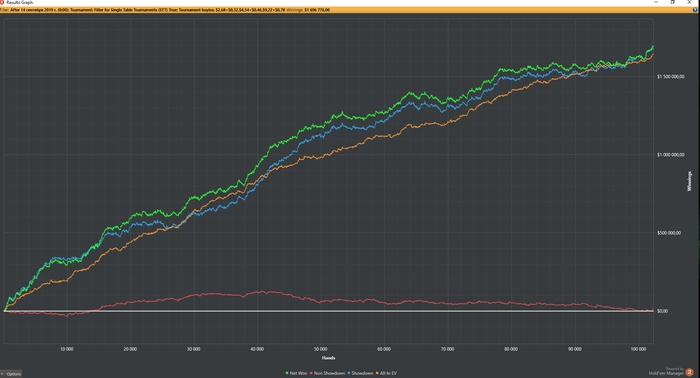700x378 pixels.
Task: Open the Options menu at bottom left
Action: point(11,374)
